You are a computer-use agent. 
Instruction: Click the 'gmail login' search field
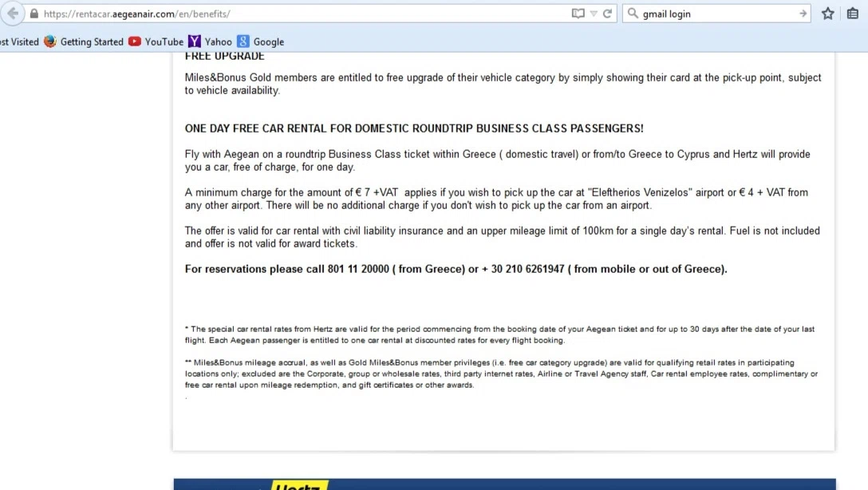(717, 14)
